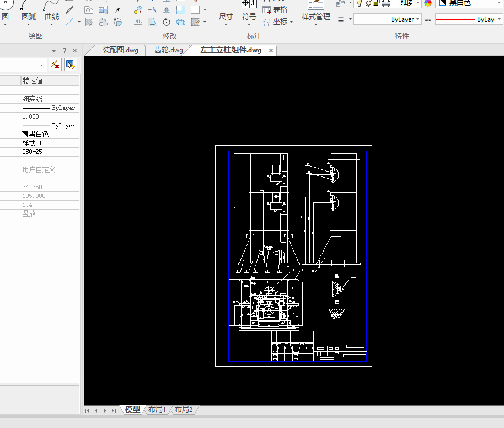Pin the properties panel with auto-hide button

point(64,50)
